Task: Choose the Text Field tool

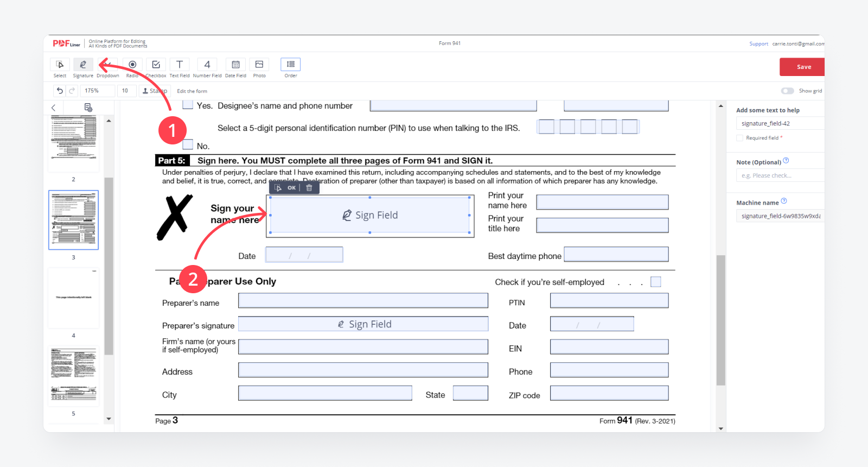Action: click(180, 65)
